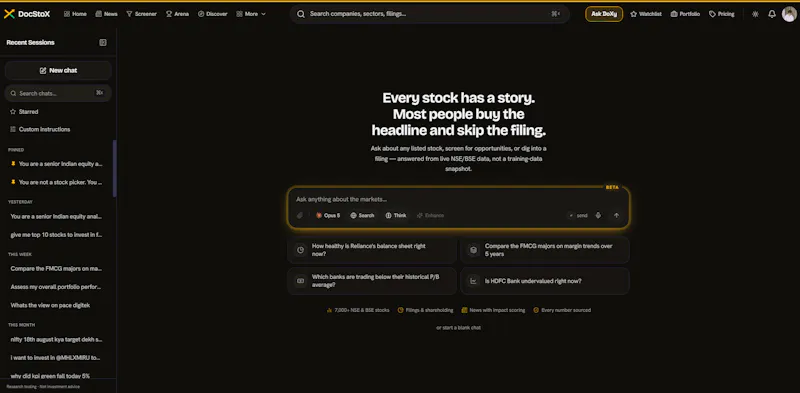Select 'Compare the FMCG majors on margin trends' suggestion
800x393 pixels.
(545, 250)
